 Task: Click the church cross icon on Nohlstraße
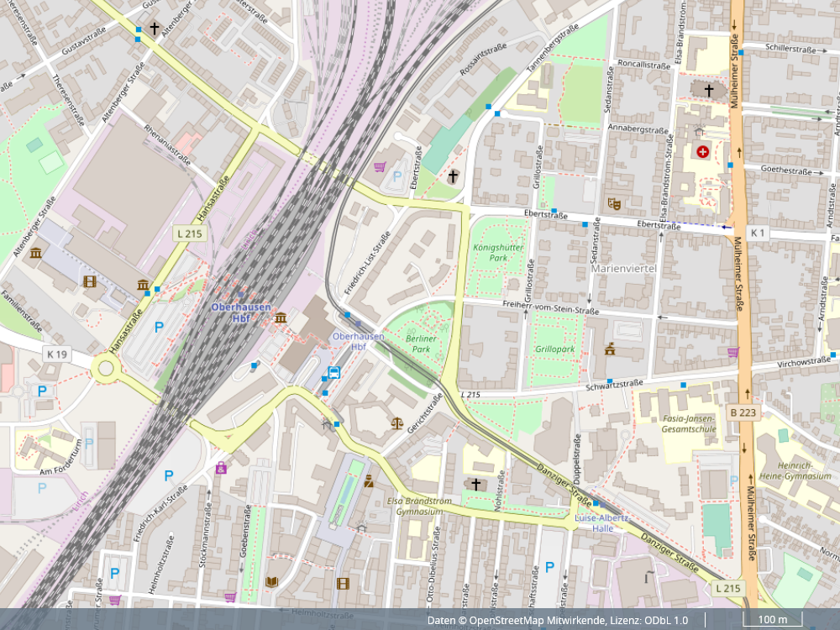point(475,484)
